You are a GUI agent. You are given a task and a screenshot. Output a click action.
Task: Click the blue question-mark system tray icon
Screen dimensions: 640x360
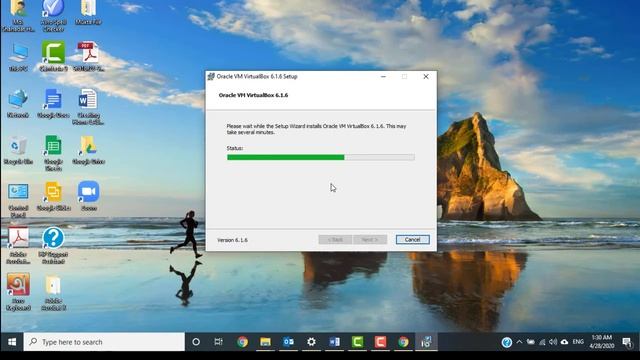(x=507, y=342)
